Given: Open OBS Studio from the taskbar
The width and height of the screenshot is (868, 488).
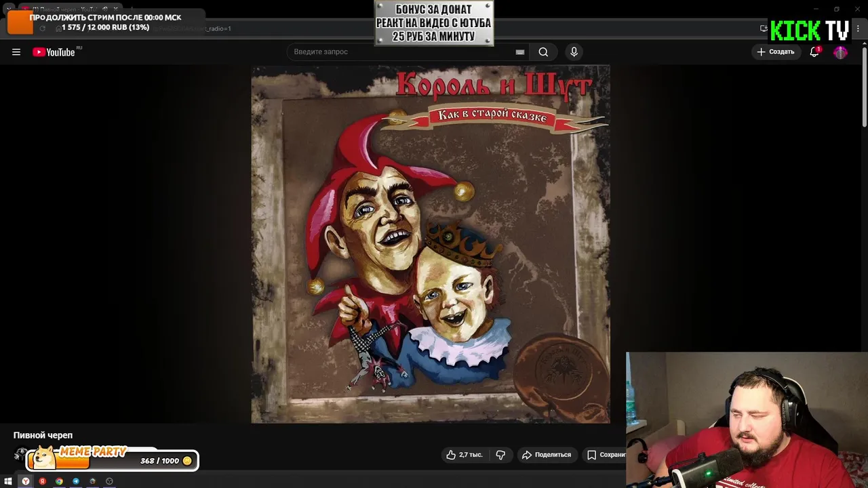Looking at the screenshot, I should 109,481.
